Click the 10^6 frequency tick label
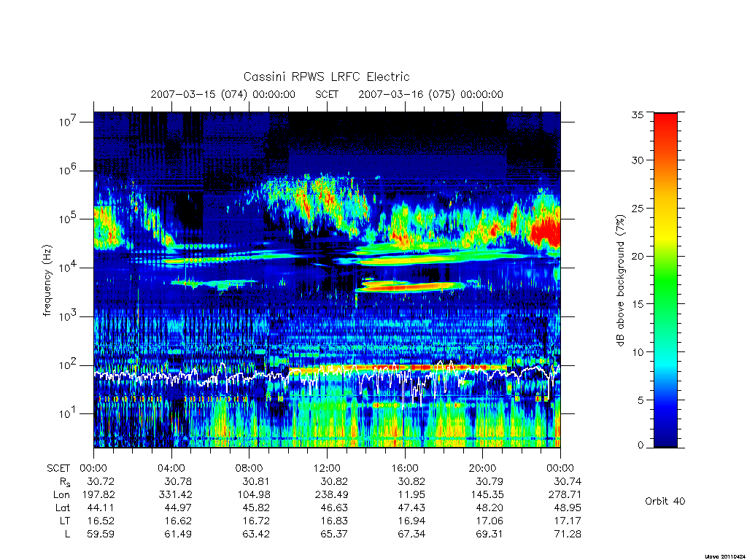747x560 pixels. point(68,171)
